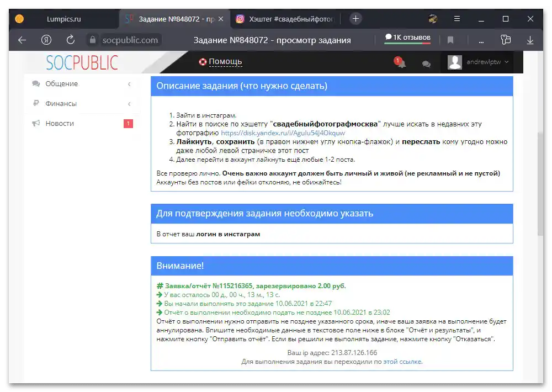
Task: Click the page vertical scrollbar thumb
Action: [x=540, y=183]
